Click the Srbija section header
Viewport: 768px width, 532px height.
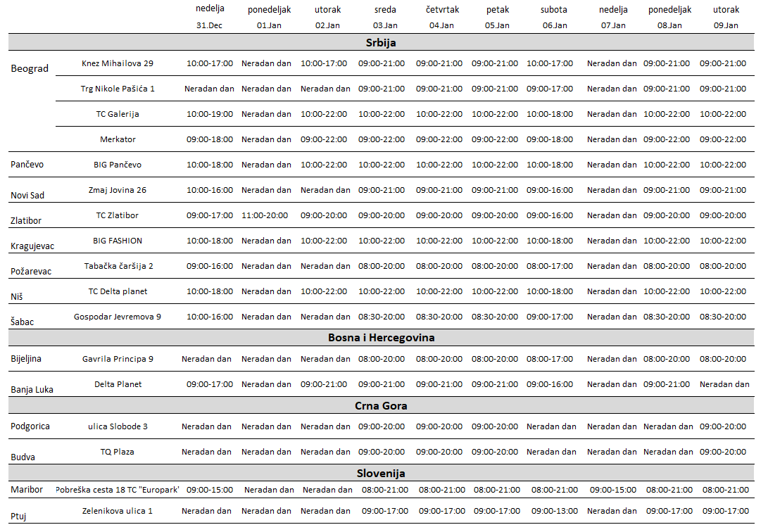pos(381,42)
